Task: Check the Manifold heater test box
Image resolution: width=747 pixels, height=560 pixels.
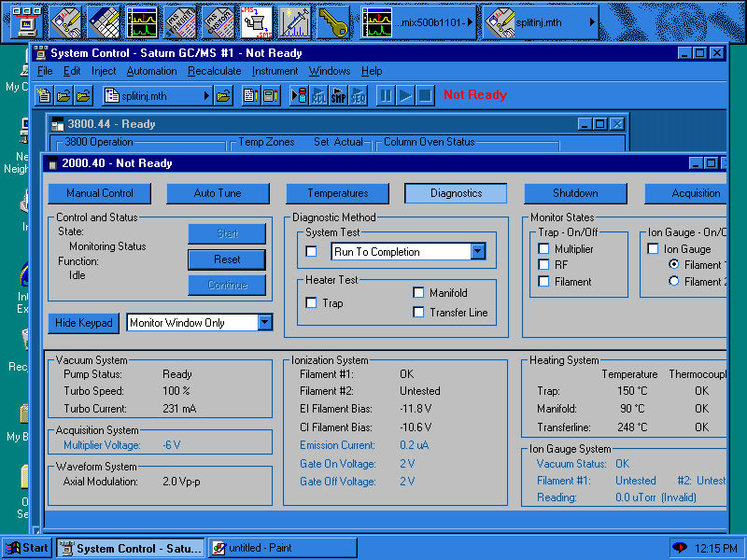Action: coord(418,292)
